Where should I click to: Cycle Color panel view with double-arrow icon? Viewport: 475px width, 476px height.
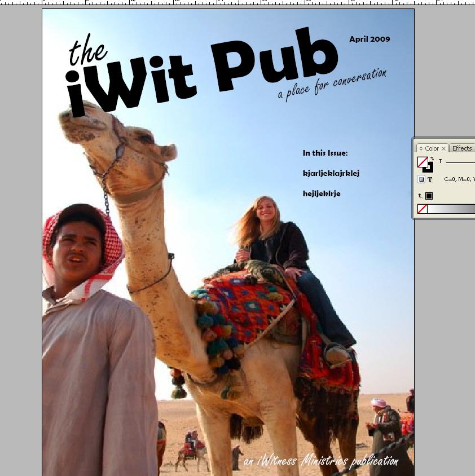click(421, 148)
